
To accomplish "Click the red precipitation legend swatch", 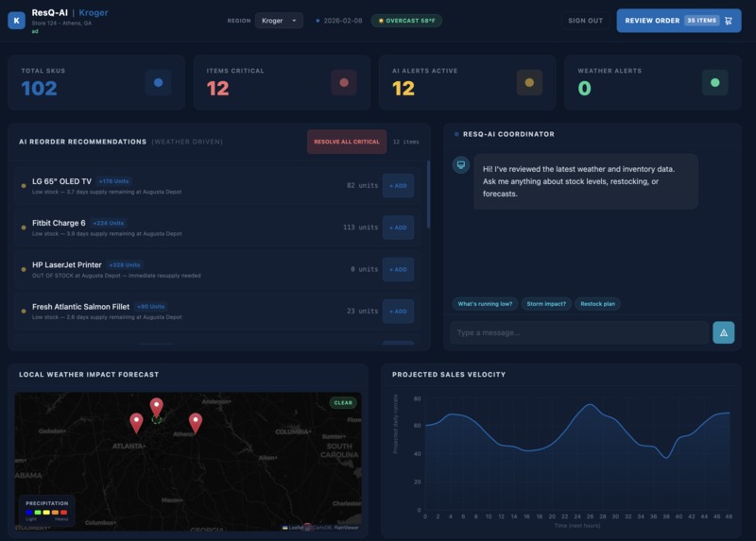I will tap(63, 513).
